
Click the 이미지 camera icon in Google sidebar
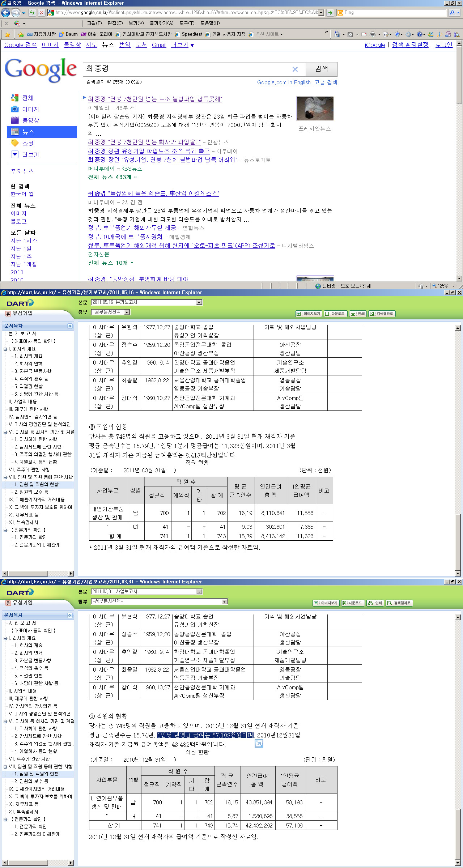pos(15,109)
